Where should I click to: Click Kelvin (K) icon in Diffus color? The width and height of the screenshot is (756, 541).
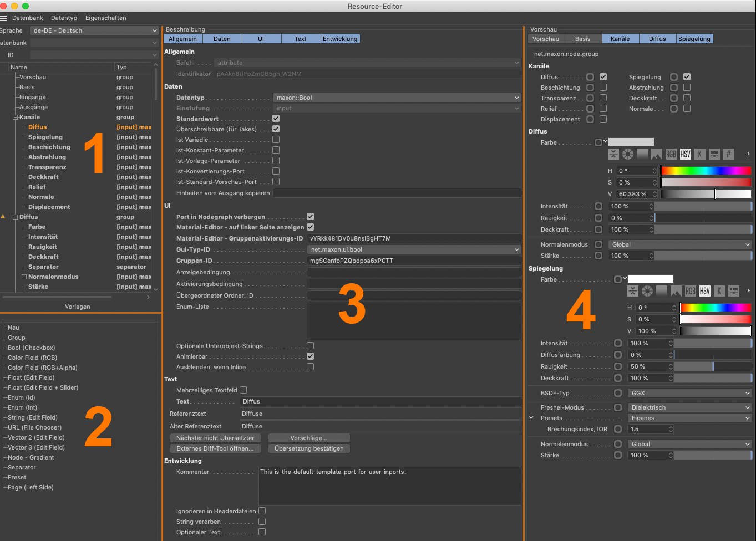(699, 154)
